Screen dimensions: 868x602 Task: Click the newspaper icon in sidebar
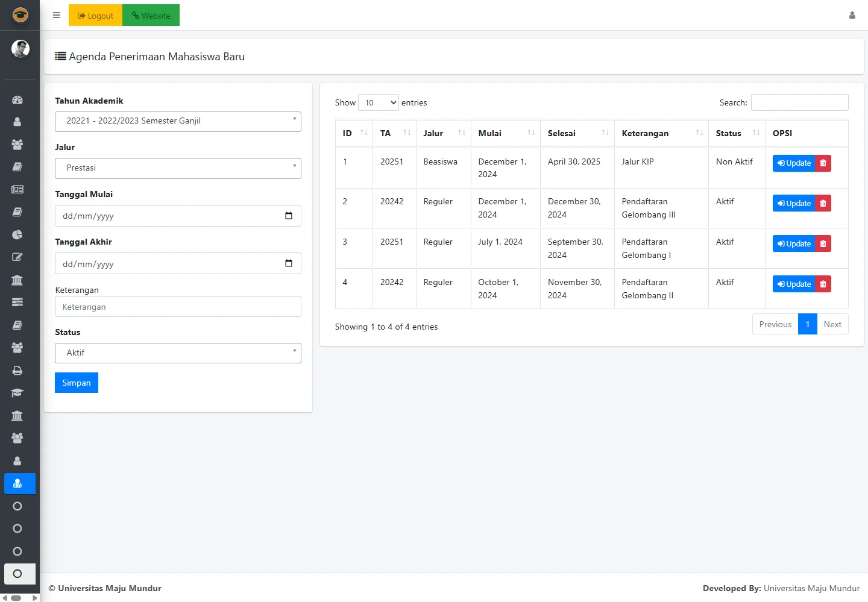coord(17,189)
